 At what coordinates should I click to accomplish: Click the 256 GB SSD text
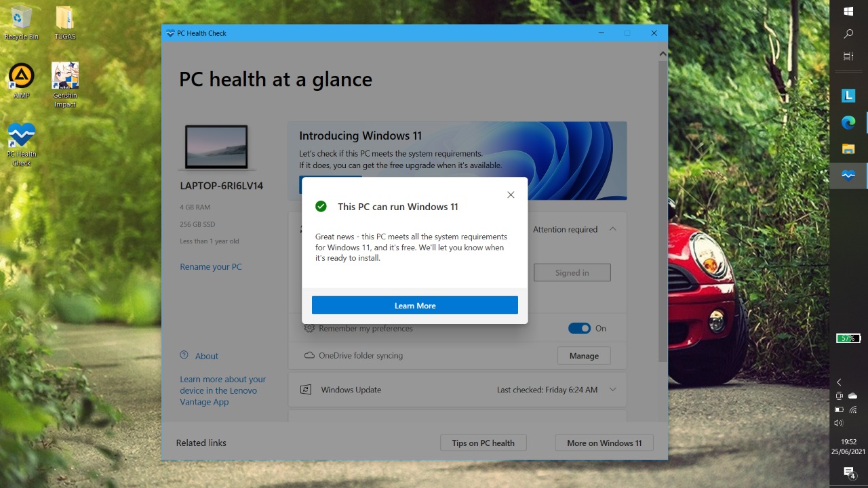197,224
